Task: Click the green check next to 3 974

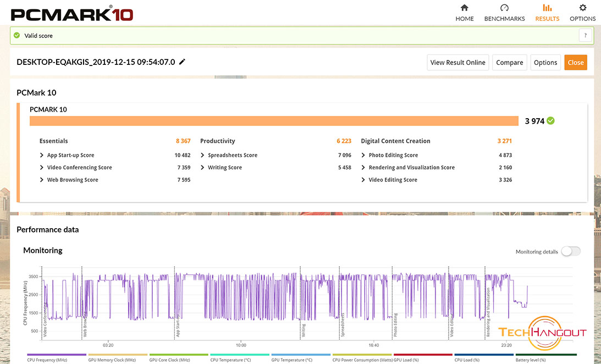Action: pyautogui.click(x=551, y=121)
